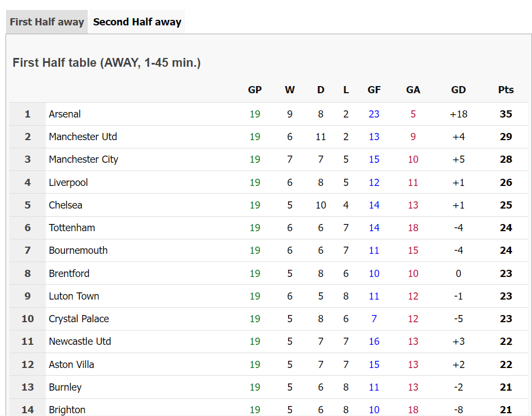Select the First Half away tab
The height and width of the screenshot is (416, 532).
tap(47, 22)
